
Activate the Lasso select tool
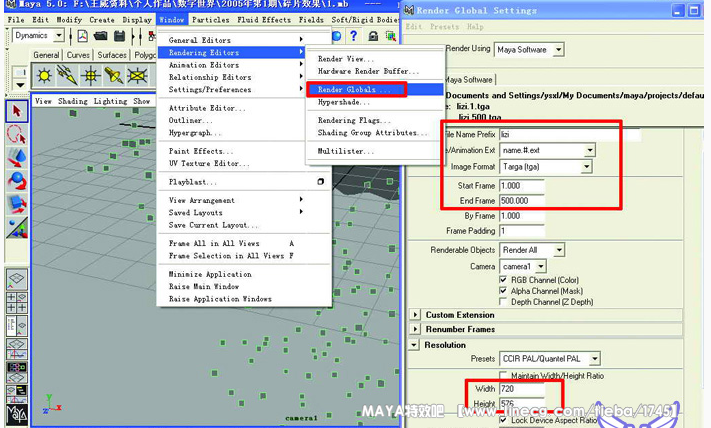point(17,135)
